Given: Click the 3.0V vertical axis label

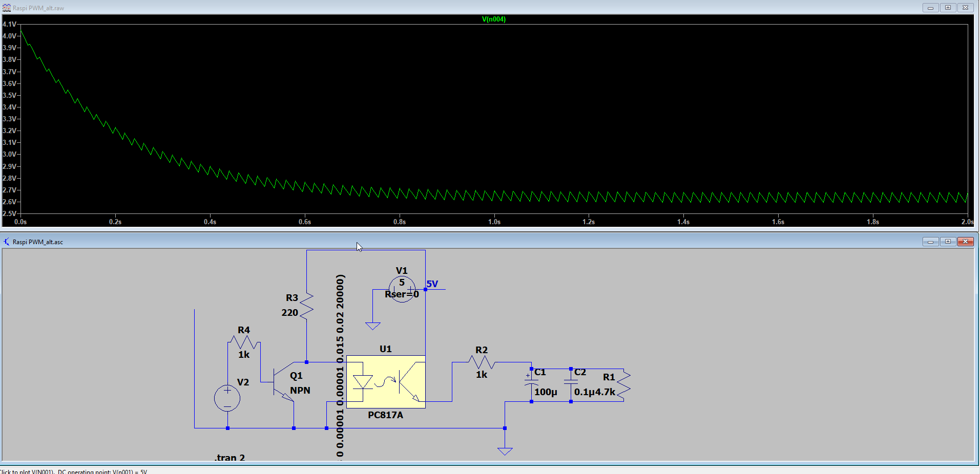Looking at the screenshot, I should [x=9, y=154].
